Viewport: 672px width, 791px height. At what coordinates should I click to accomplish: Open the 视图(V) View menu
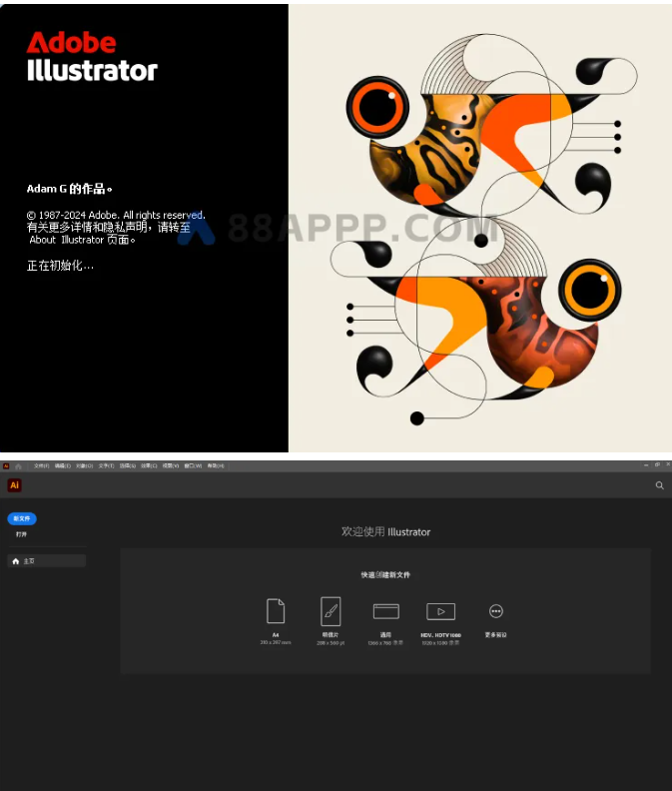(171, 466)
